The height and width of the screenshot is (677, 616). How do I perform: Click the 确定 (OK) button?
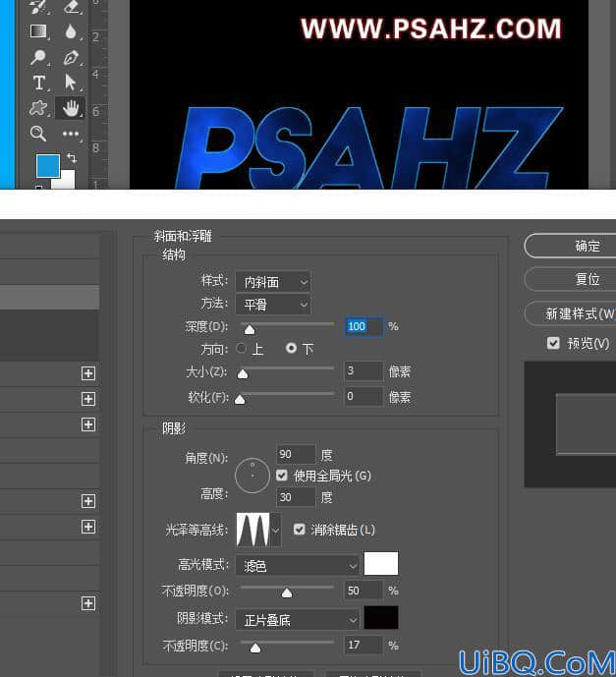[x=571, y=246]
